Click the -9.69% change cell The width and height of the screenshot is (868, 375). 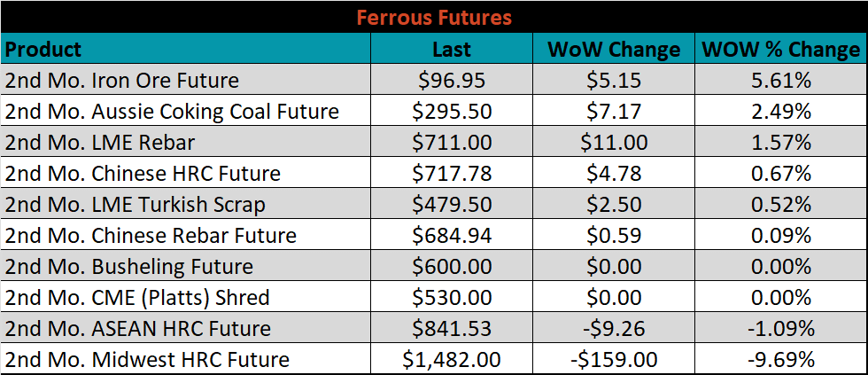(x=781, y=359)
